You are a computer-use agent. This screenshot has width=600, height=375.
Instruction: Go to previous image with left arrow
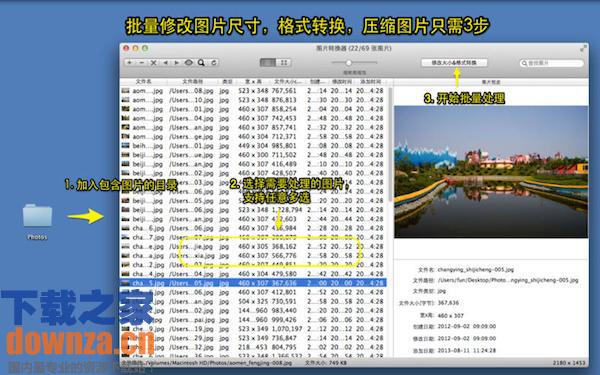click(x=165, y=62)
